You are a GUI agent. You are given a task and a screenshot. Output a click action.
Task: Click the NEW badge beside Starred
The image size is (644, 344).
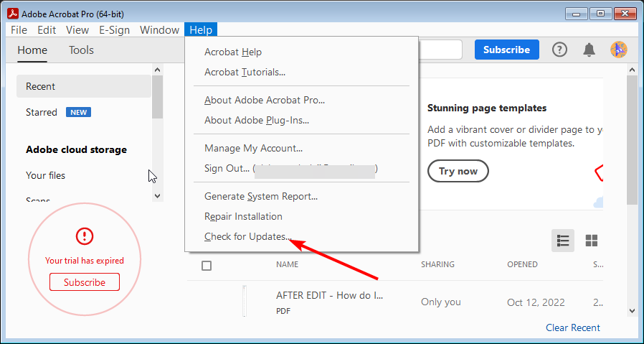78,112
